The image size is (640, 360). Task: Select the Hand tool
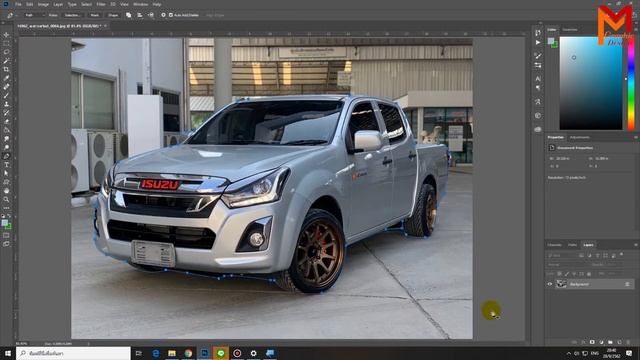[x=6, y=191]
